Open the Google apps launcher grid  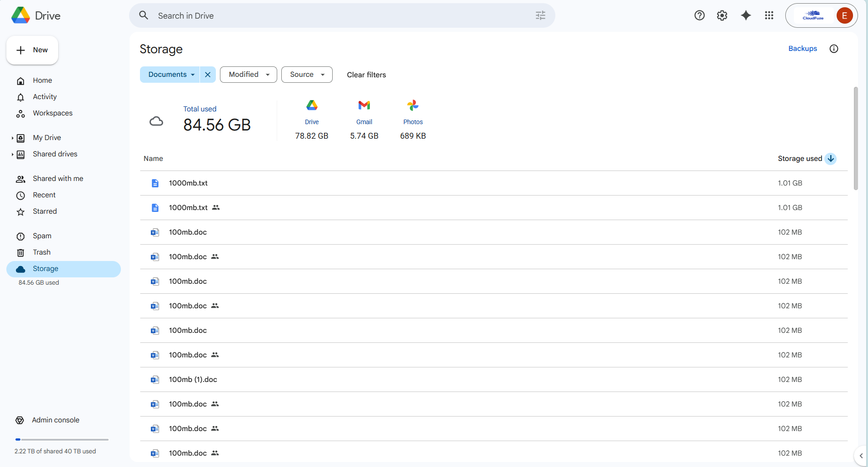click(x=768, y=15)
